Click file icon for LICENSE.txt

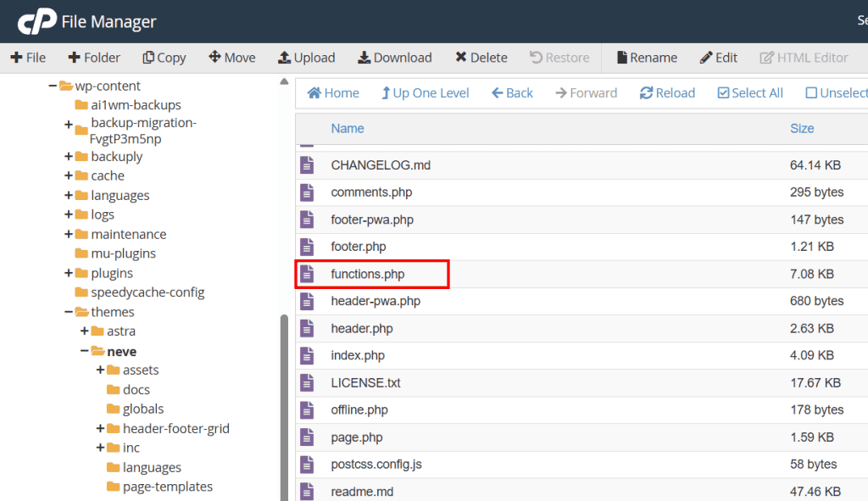pos(307,382)
